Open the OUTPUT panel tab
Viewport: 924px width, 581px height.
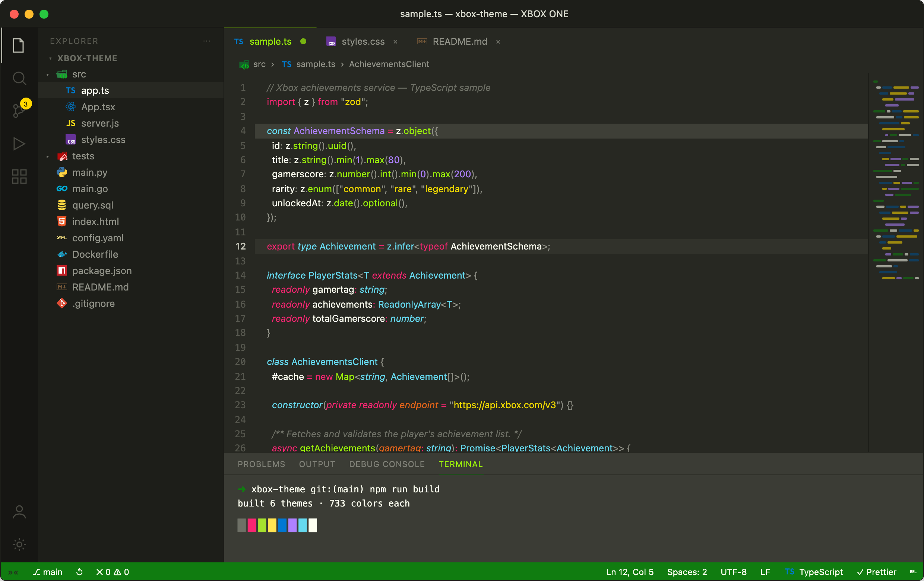click(x=317, y=464)
